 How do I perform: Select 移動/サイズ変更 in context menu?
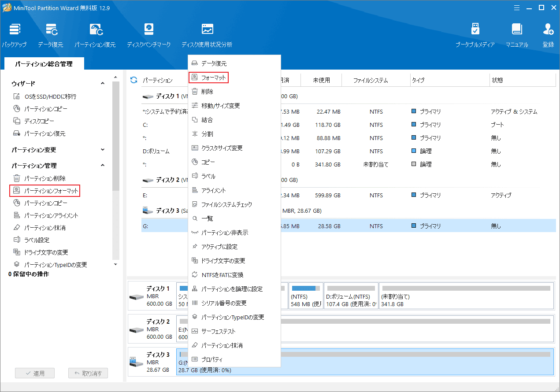pos(234,106)
